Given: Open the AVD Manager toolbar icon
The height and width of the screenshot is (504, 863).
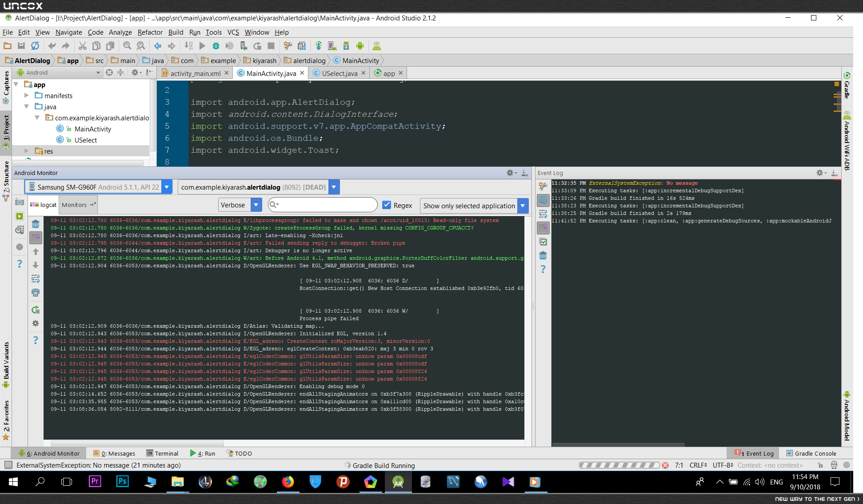Looking at the screenshot, I should 332,46.
